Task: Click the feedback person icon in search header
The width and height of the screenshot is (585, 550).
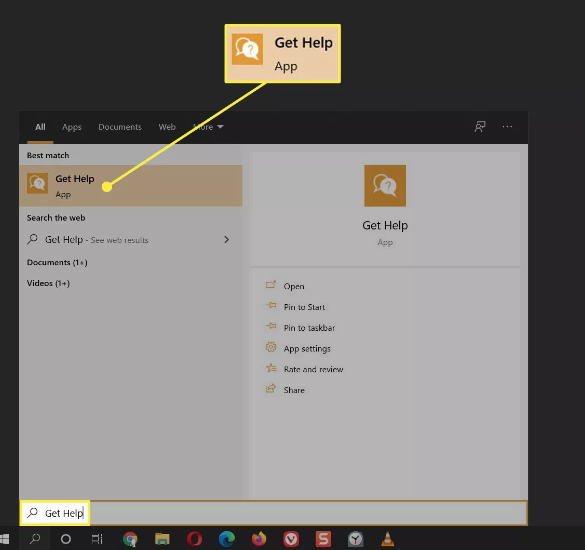Action: coord(480,127)
